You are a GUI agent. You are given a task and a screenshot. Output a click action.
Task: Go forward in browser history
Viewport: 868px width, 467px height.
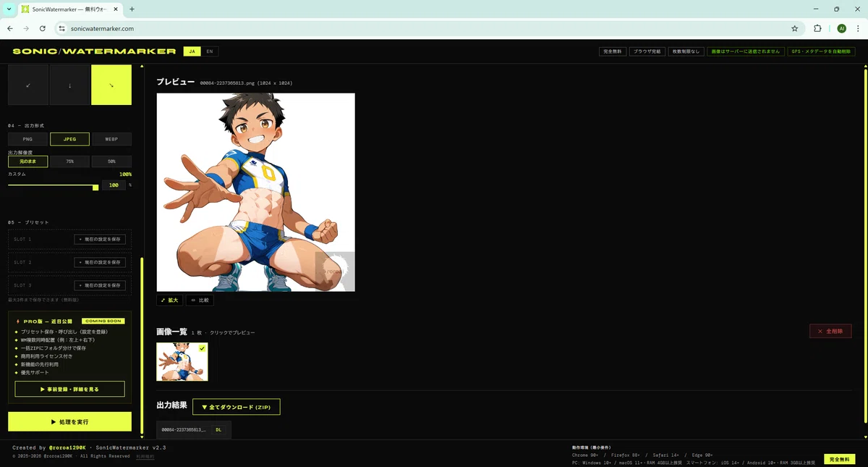pos(26,28)
